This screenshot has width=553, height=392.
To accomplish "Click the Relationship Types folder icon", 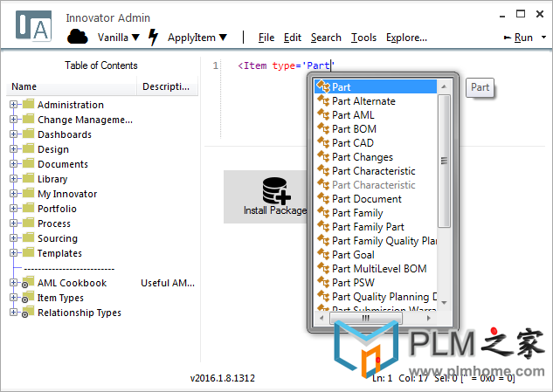I will pyautogui.click(x=28, y=312).
